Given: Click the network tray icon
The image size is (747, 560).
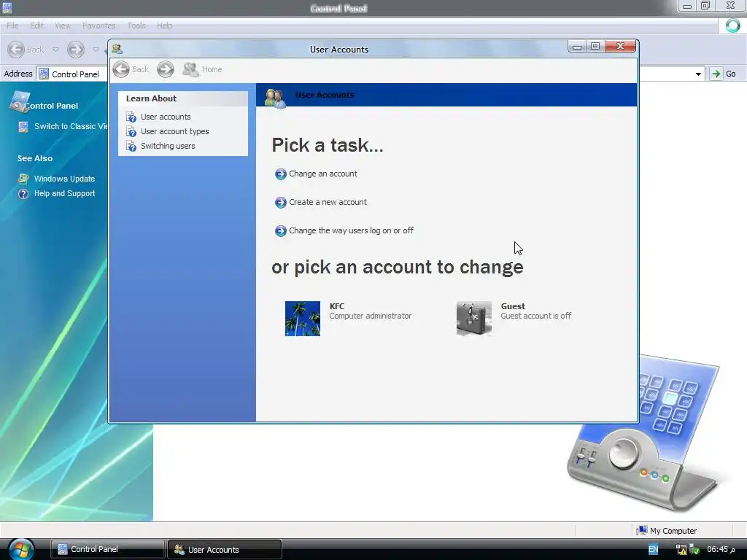Looking at the screenshot, I should coord(681,550).
